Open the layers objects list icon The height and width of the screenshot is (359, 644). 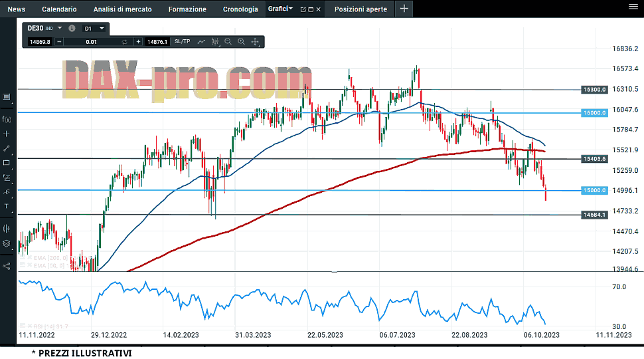tap(7, 243)
